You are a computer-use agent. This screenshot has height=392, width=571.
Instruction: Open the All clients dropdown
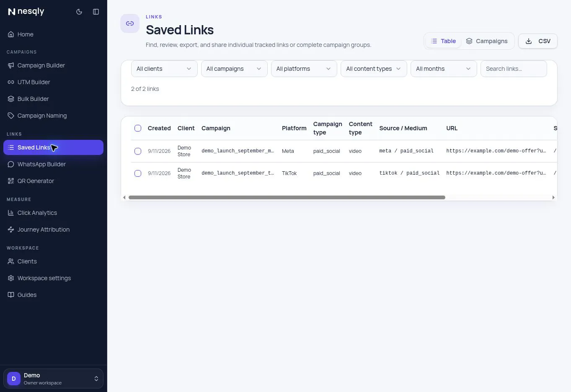pos(164,69)
